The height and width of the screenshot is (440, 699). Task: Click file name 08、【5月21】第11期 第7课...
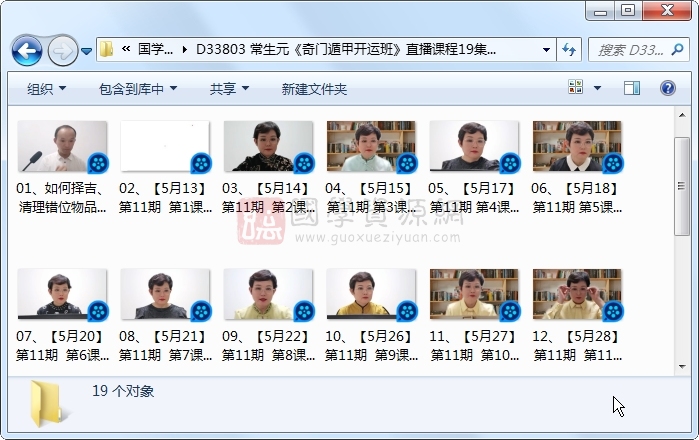[165, 345]
